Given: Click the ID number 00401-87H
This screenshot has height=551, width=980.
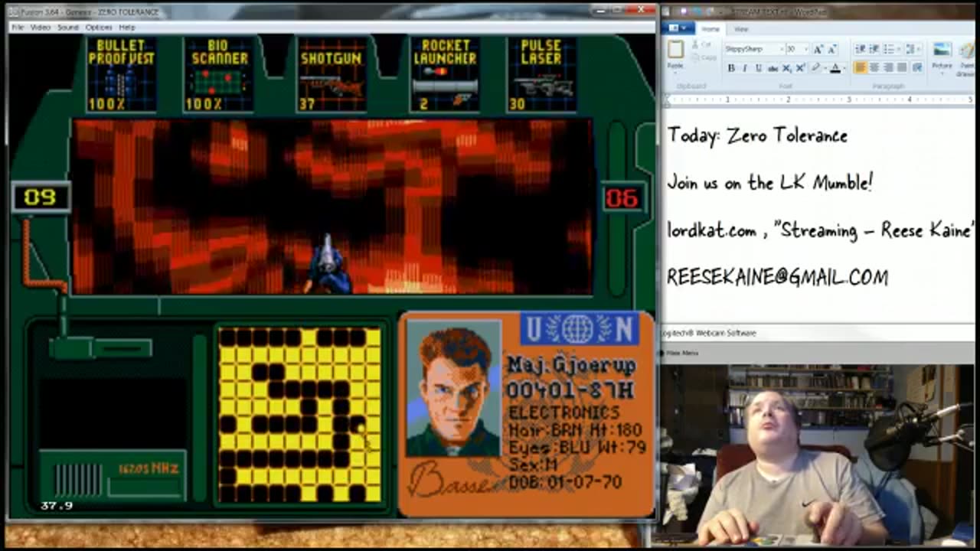Looking at the screenshot, I should pyautogui.click(x=570, y=390).
